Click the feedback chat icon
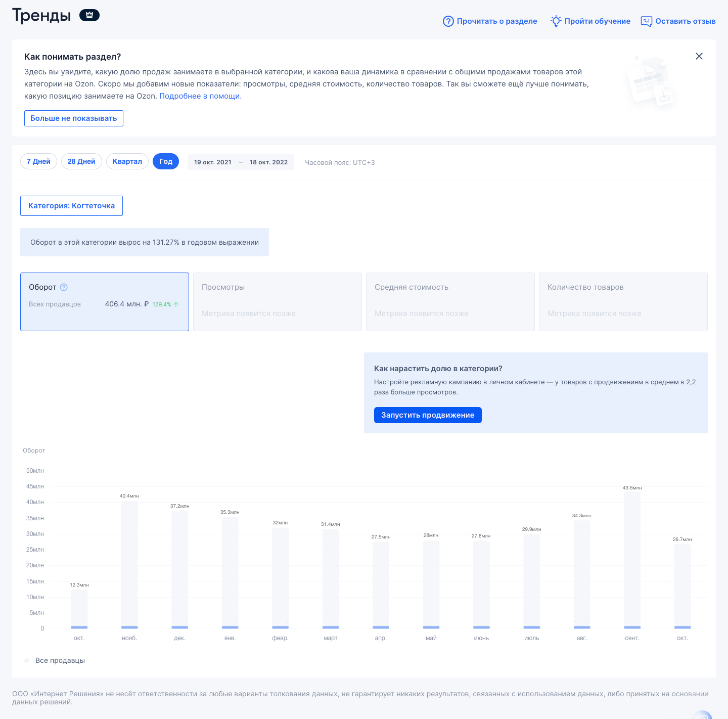This screenshot has height=719, width=728. point(646,21)
